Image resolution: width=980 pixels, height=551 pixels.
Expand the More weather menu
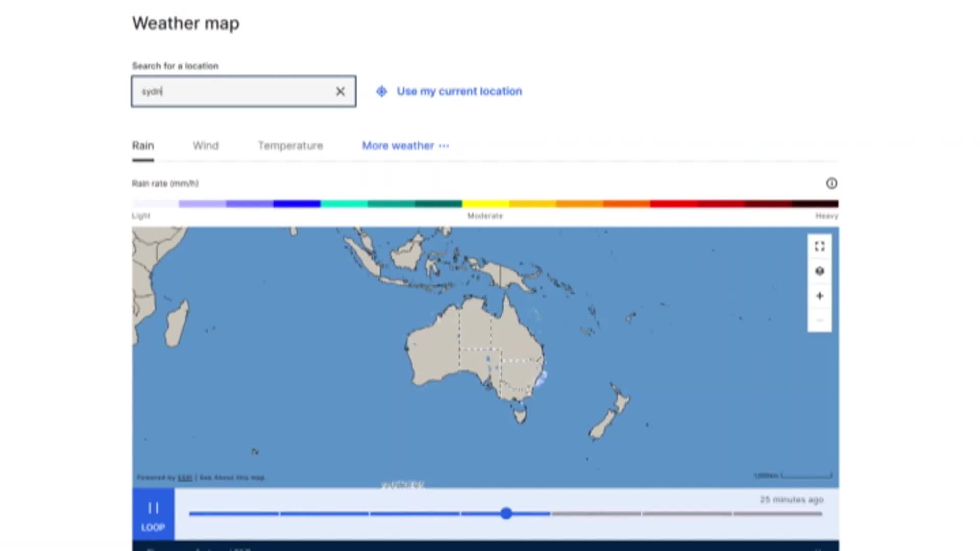coord(405,146)
